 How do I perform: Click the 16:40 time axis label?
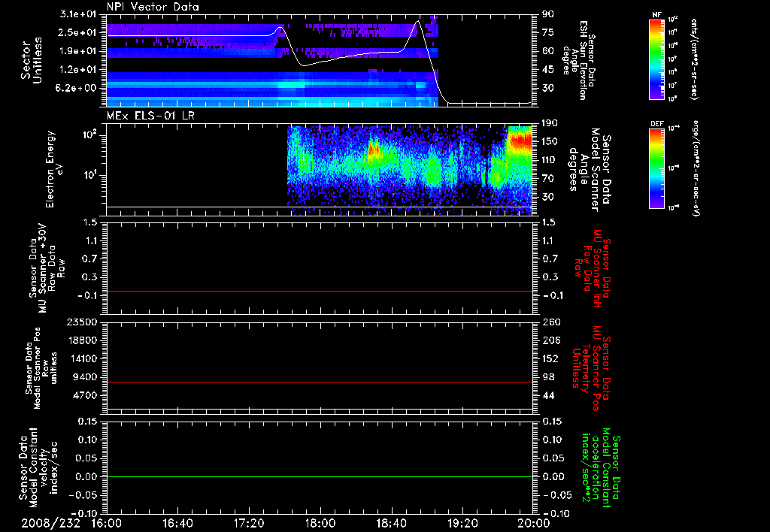pyautogui.click(x=177, y=523)
